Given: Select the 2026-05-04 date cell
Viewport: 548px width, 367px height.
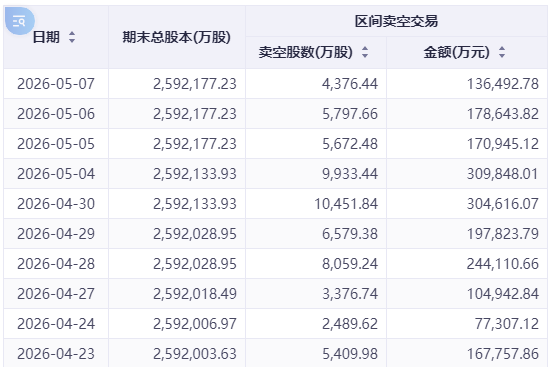Looking at the screenshot, I should pyautogui.click(x=56, y=174).
